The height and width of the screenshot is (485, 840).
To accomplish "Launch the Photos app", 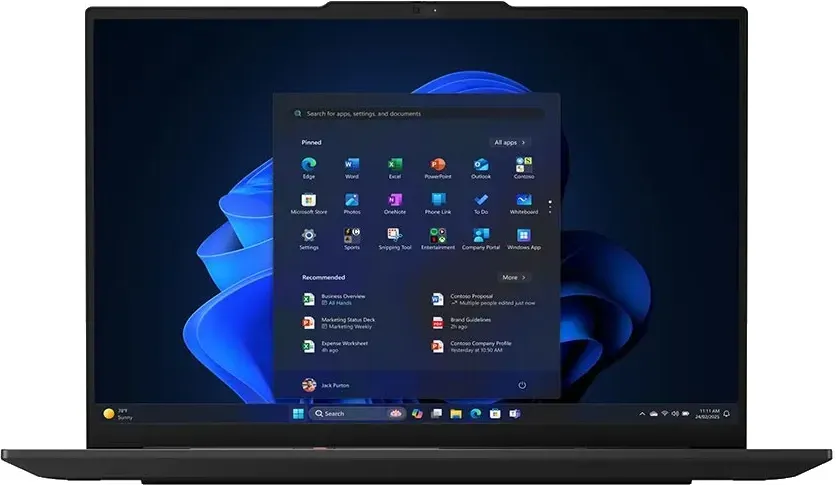I will click(352, 204).
